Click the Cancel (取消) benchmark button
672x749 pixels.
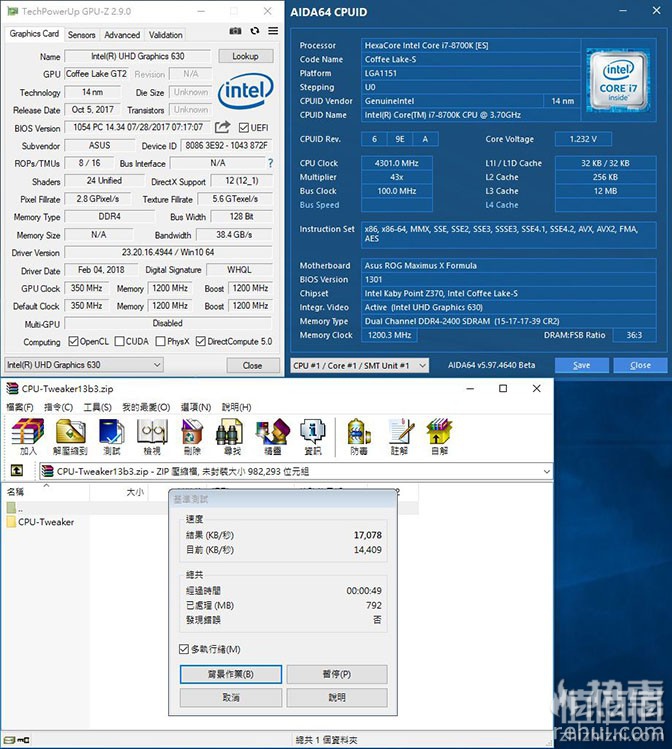[231, 697]
